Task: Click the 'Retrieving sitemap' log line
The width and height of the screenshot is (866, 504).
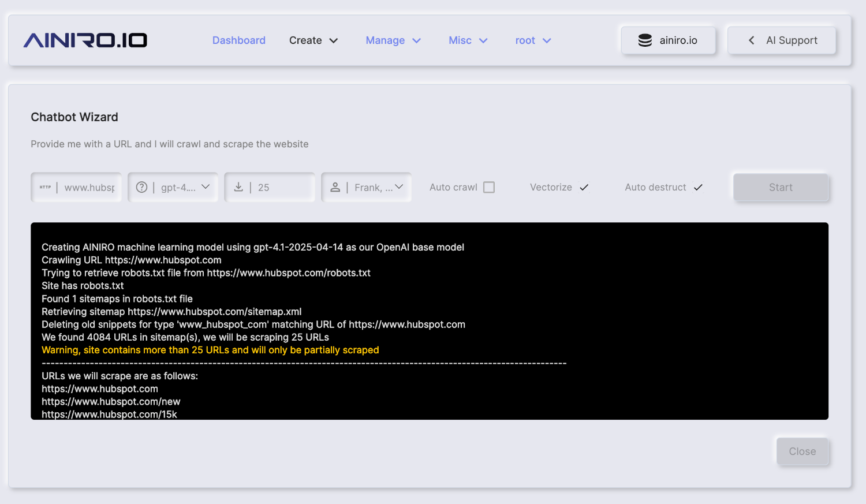Action: [171, 311]
